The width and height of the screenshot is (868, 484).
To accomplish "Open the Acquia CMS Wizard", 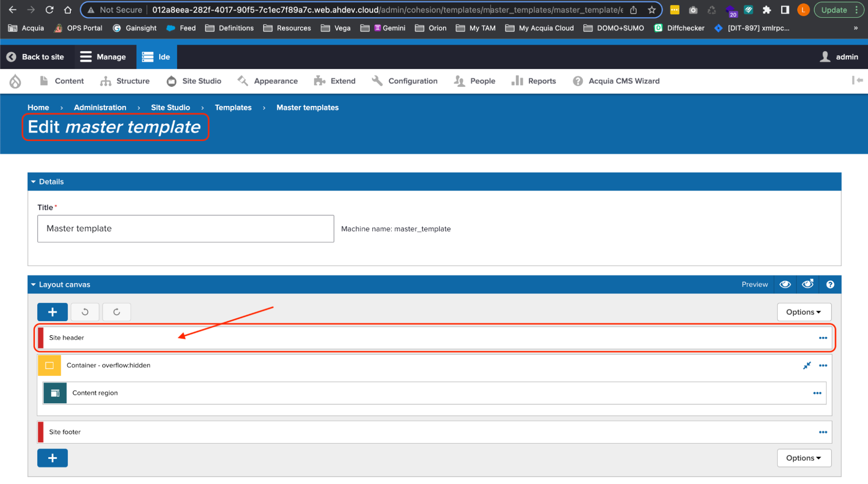I will pyautogui.click(x=616, y=81).
